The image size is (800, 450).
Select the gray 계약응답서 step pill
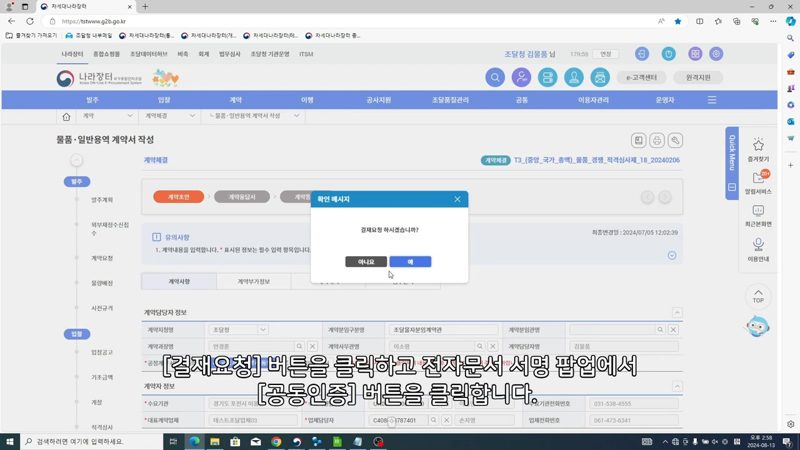[x=242, y=197]
